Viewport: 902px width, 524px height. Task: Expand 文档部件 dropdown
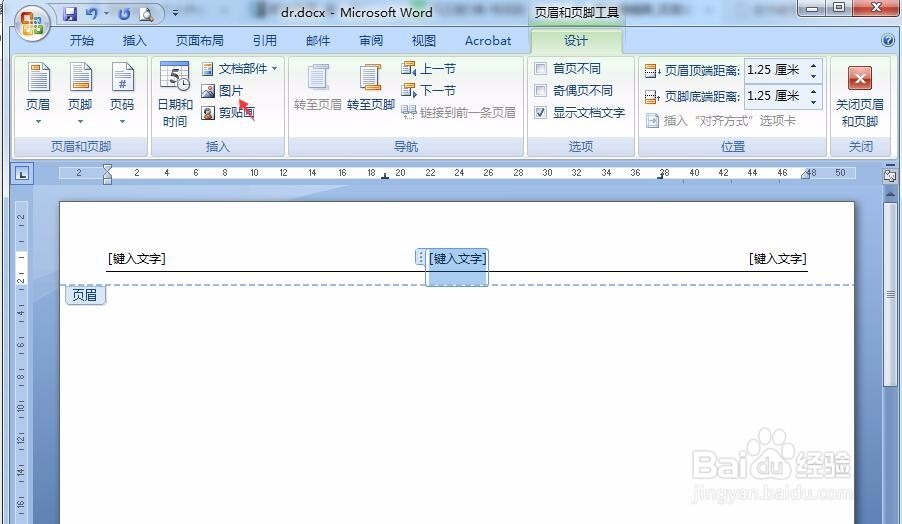(x=274, y=68)
